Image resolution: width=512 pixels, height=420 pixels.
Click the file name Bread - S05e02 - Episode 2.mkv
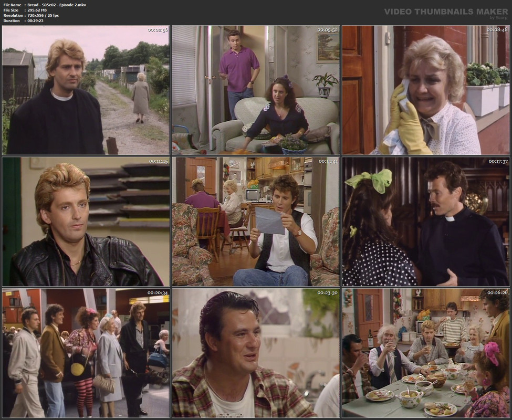click(x=57, y=5)
